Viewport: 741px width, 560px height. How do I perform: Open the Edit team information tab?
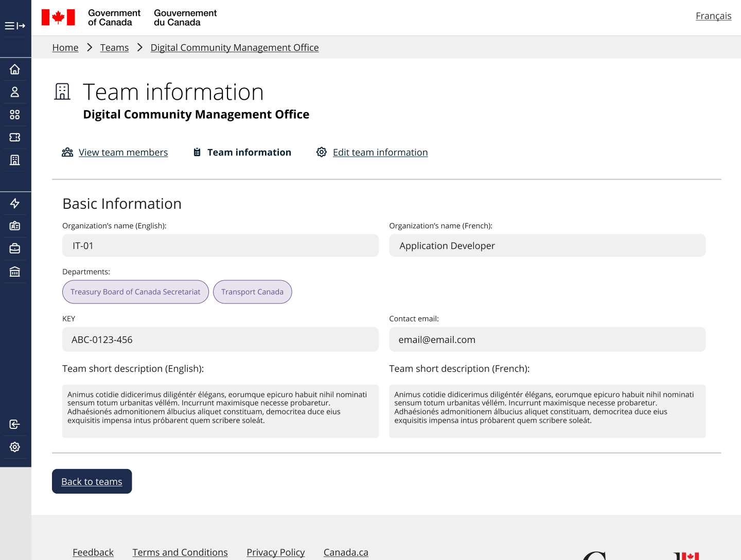pos(380,152)
